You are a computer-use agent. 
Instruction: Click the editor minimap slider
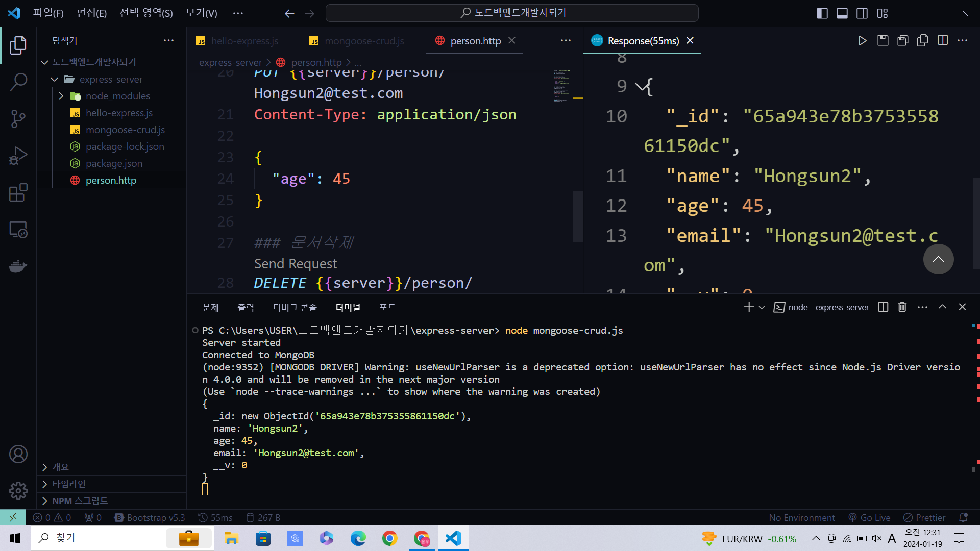click(x=578, y=216)
